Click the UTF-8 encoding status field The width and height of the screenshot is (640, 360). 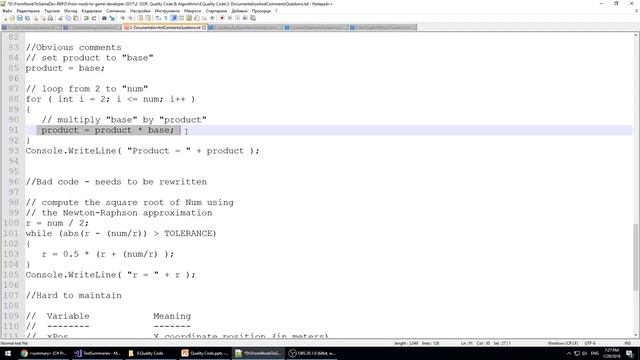590,343
